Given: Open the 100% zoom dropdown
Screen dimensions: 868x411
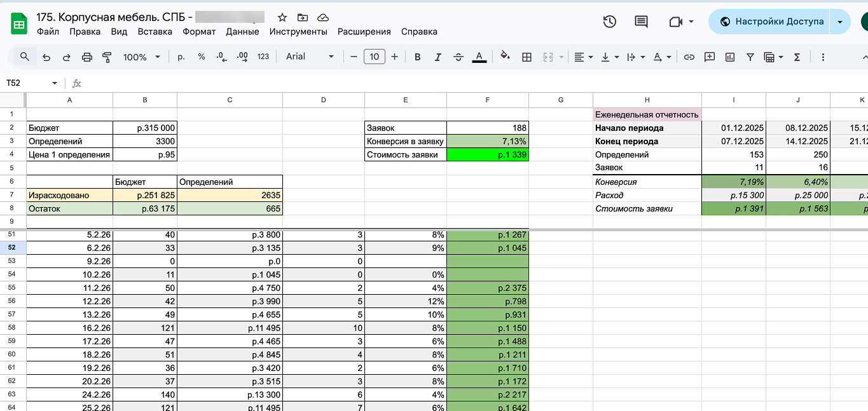Looking at the screenshot, I should [x=142, y=57].
